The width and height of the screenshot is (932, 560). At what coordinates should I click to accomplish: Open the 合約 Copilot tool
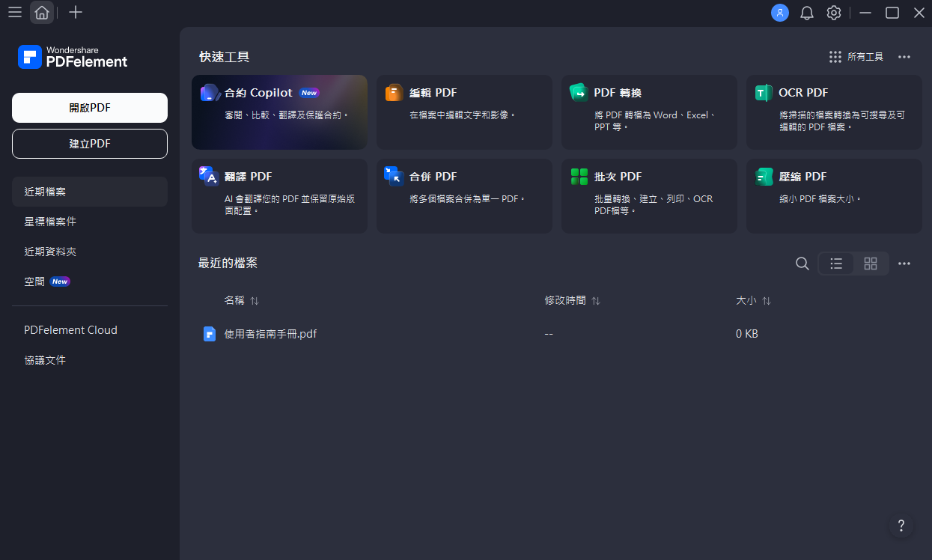point(279,112)
